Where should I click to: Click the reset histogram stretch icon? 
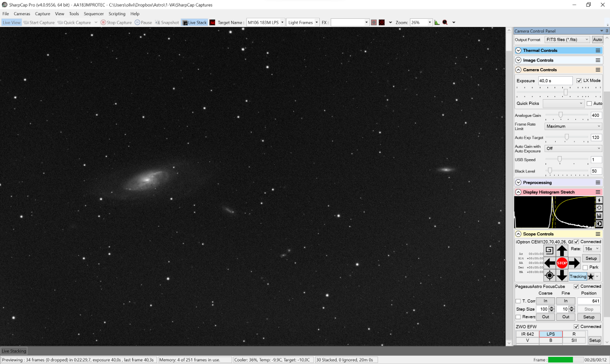599,208
